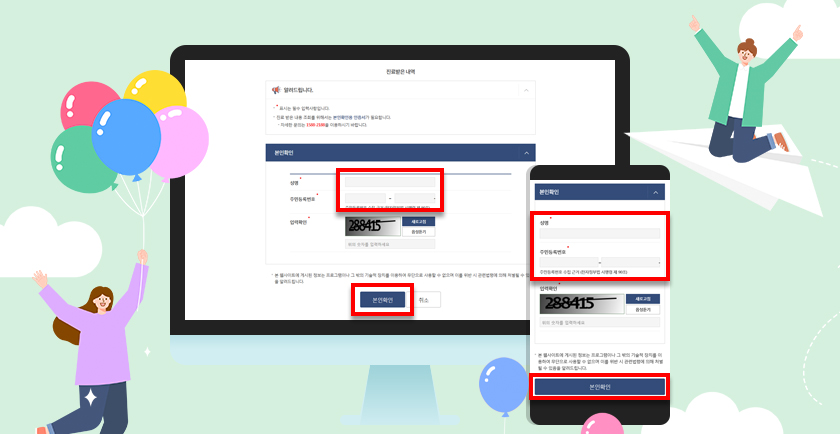Viewport: 840px width, 434px height.
Task: Focus second 주민등록번호 field on phone
Action: pos(631,263)
